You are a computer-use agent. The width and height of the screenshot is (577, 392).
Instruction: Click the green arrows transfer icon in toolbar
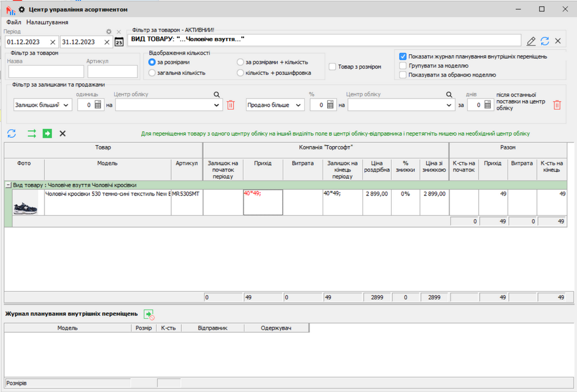tap(32, 134)
